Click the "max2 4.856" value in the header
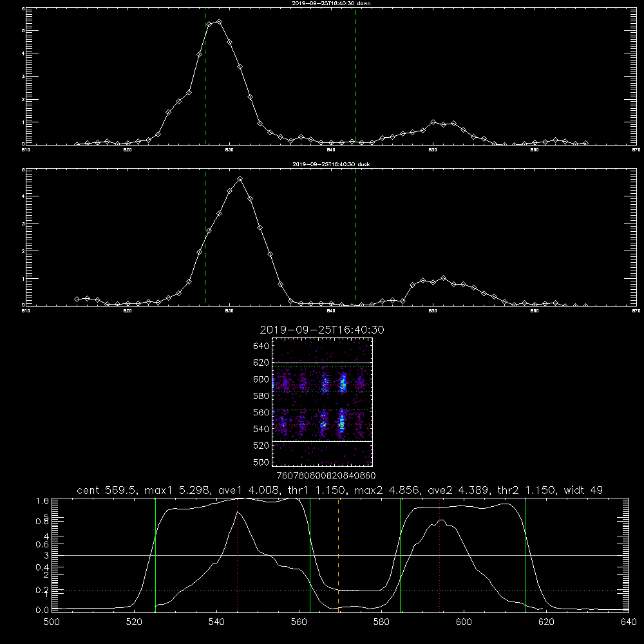Viewport: 644px width, 644px height. click(x=388, y=490)
